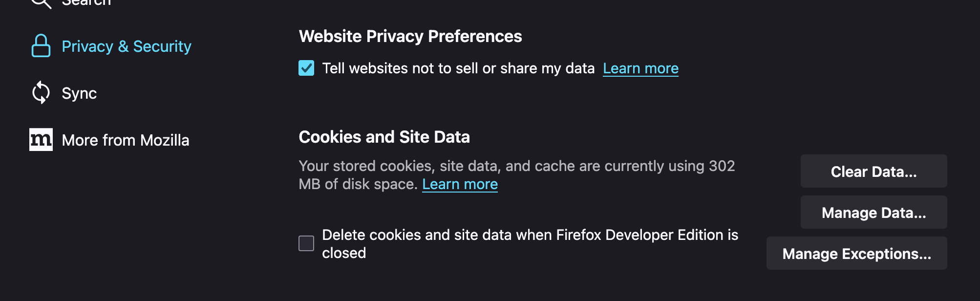
Task: Click the magnifying glass Search icon
Action: tap(41, 3)
